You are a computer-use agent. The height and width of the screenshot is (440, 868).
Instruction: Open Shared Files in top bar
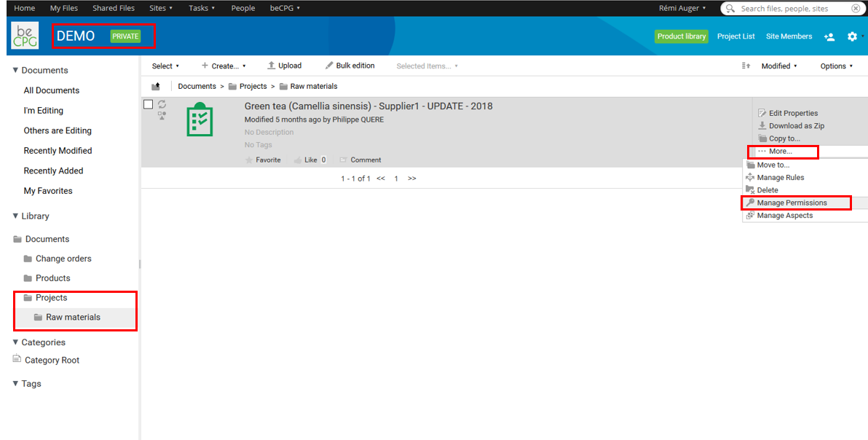click(x=114, y=8)
